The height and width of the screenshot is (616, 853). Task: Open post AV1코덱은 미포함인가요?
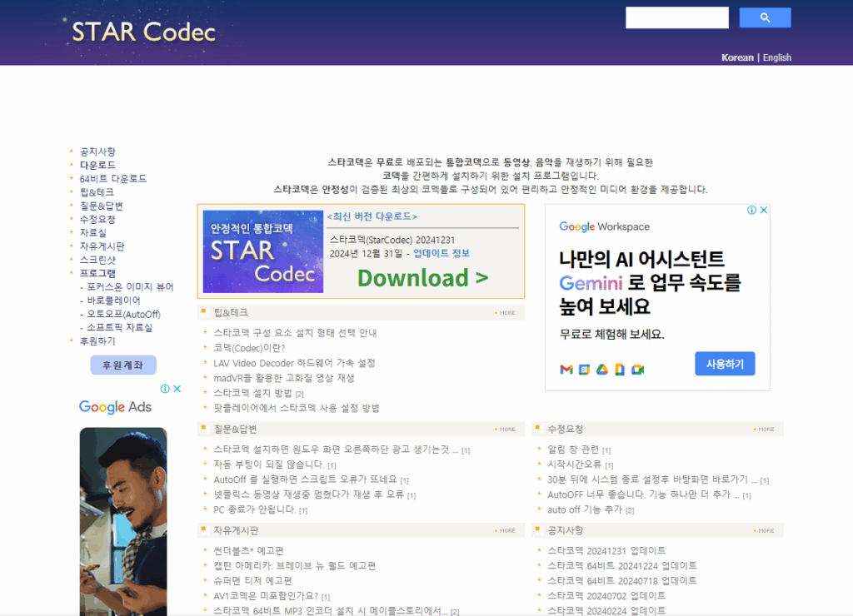[x=266, y=596]
